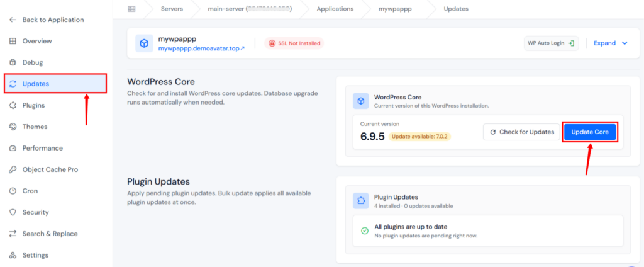Click the Themes palette icon in sidebar

[13, 127]
